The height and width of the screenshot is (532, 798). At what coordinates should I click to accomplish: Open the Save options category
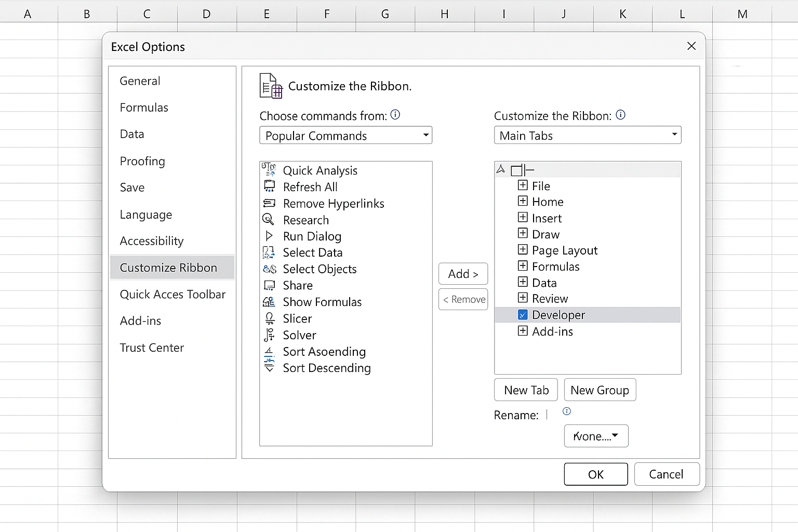[x=172, y=188]
